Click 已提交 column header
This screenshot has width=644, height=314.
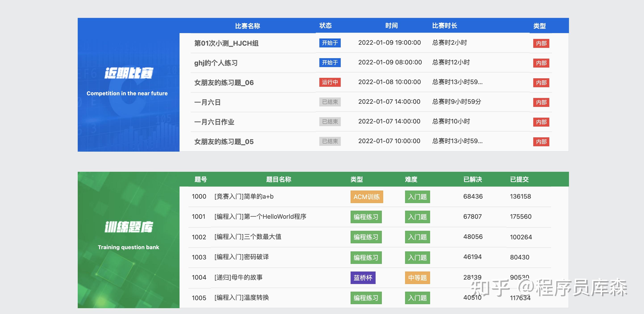(519, 179)
